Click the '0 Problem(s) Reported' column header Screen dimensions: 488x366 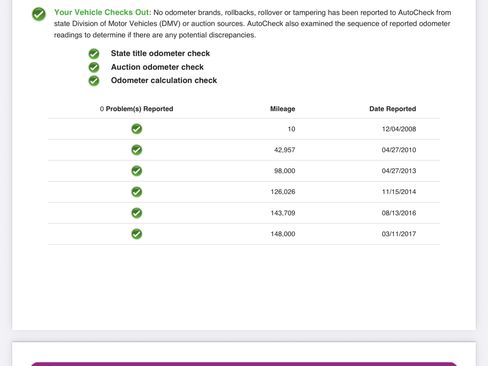click(x=136, y=109)
